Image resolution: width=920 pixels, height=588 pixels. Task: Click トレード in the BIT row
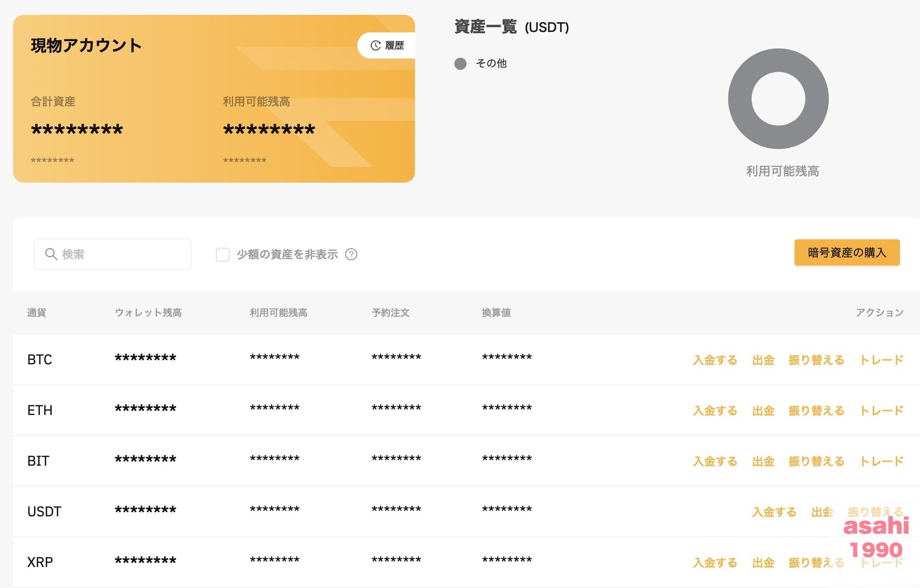pyautogui.click(x=882, y=461)
